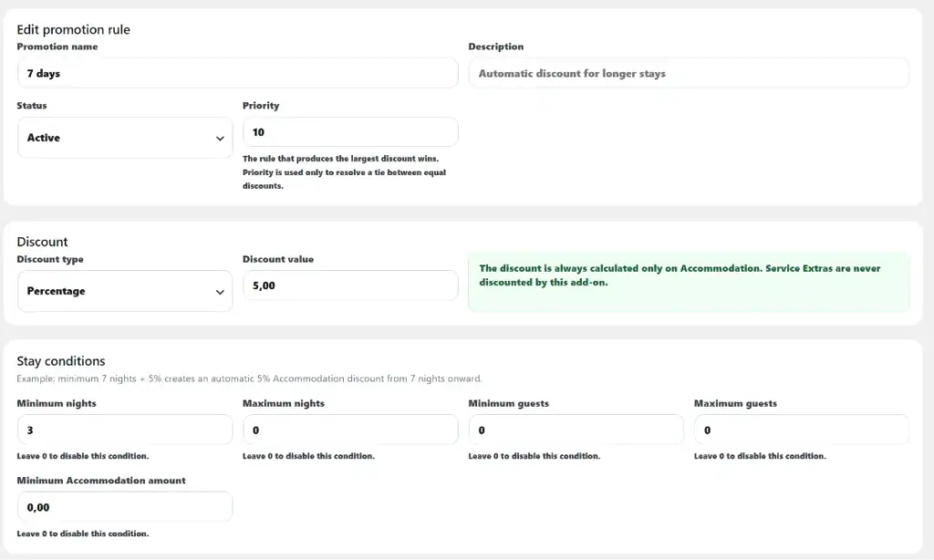Viewport: 934px width, 560px height.
Task: Click the Stay conditions heading
Action: tap(61, 361)
